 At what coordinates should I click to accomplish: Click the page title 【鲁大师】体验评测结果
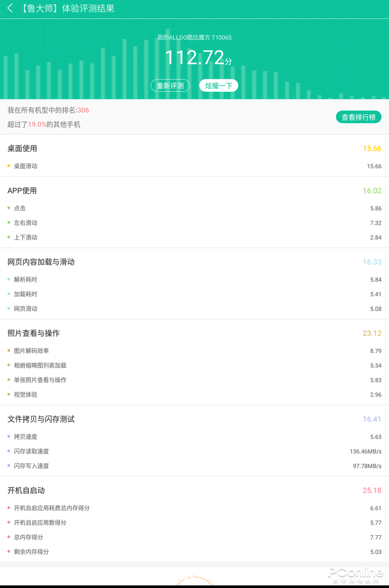click(x=66, y=8)
